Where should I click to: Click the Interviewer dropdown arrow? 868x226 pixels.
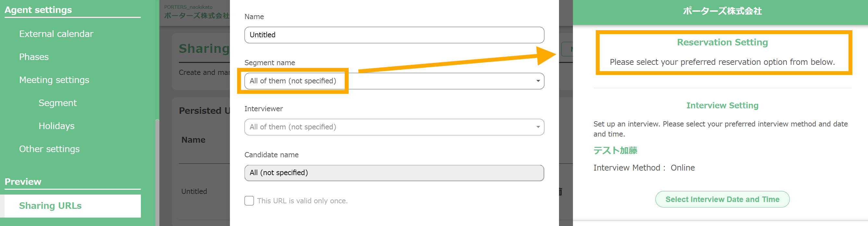538,127
